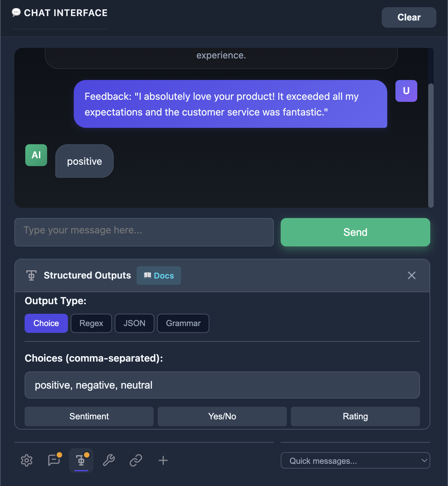Expand the Quick messages dropdown
Screen dimensions: 448x486
coord(355,461)
